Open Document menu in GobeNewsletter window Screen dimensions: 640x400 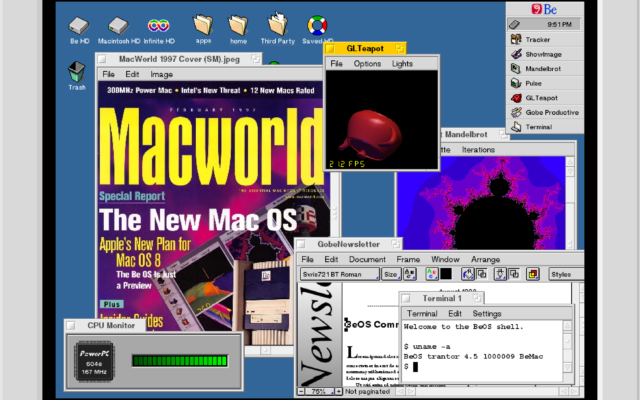pyautogui.click(x=367, y=260)
